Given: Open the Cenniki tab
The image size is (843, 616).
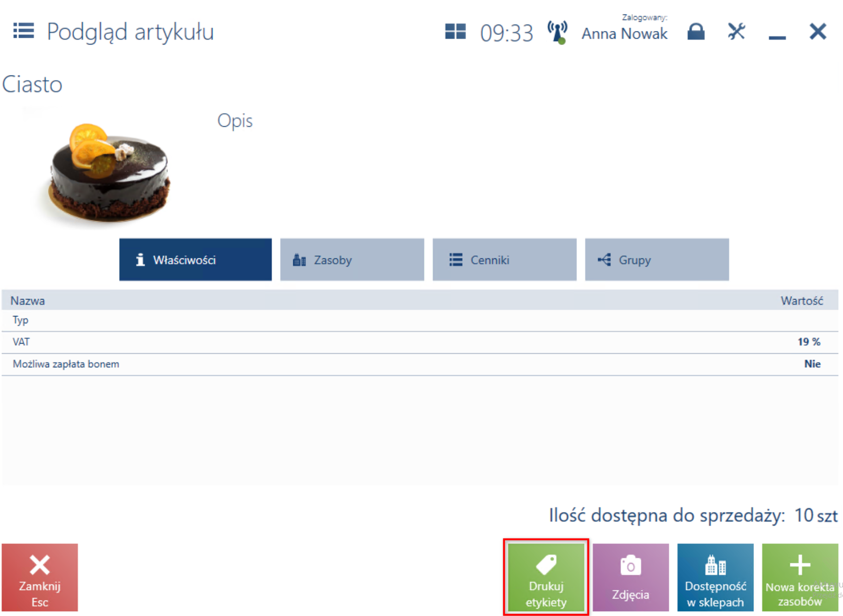Looking at the screenshot, I should point(504,260).
